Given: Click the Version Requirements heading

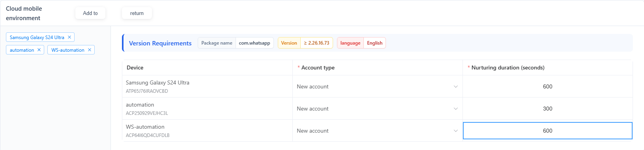Looking at the screenshot, I should tap(160, 43).
